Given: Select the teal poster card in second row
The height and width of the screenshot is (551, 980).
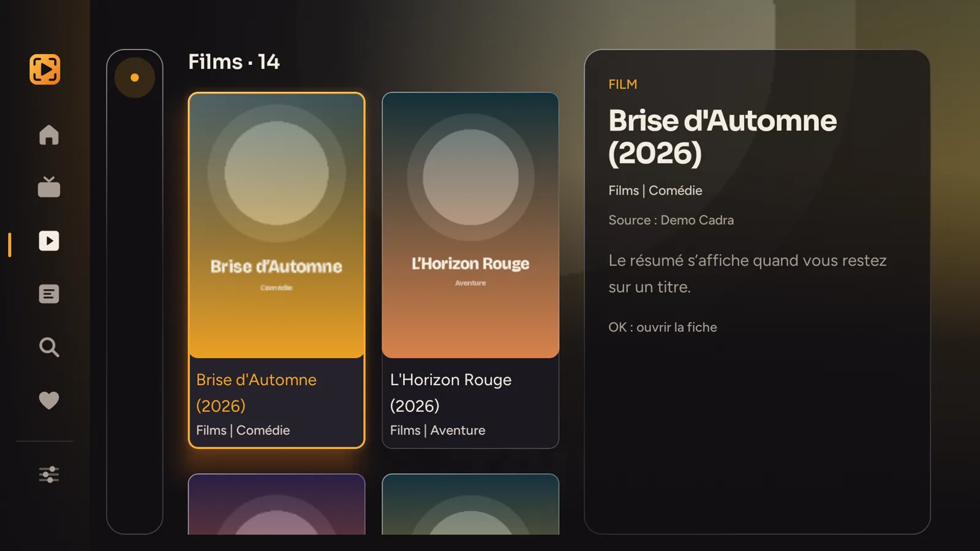Looking at the screenshot, I should pos(470,504).
